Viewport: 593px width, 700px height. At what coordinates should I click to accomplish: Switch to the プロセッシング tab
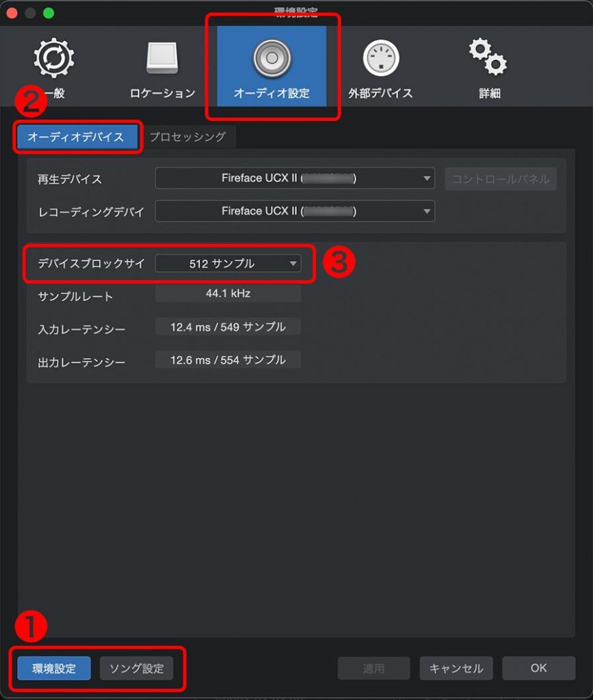(187, 137)
